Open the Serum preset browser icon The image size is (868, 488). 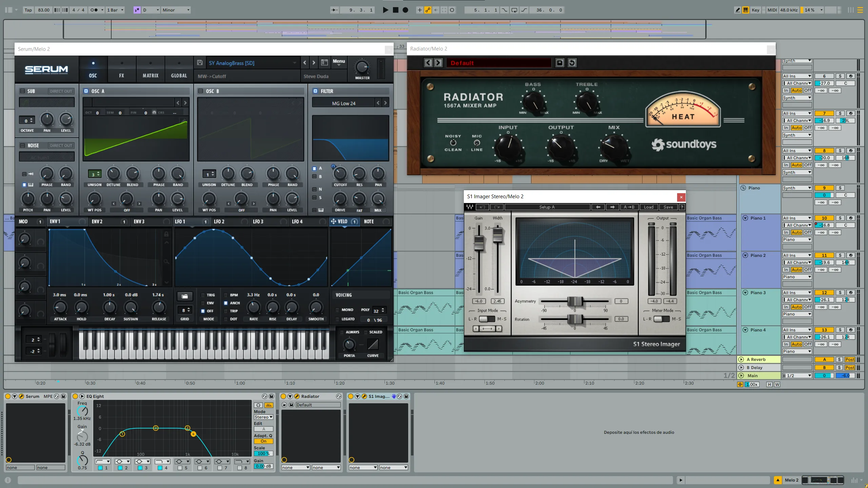(324, 63)
